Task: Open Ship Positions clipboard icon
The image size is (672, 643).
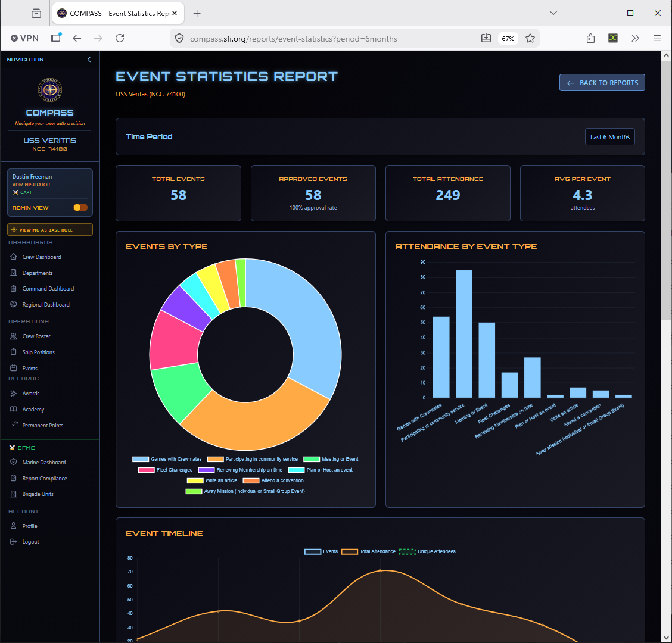Action: pos(14,352)
